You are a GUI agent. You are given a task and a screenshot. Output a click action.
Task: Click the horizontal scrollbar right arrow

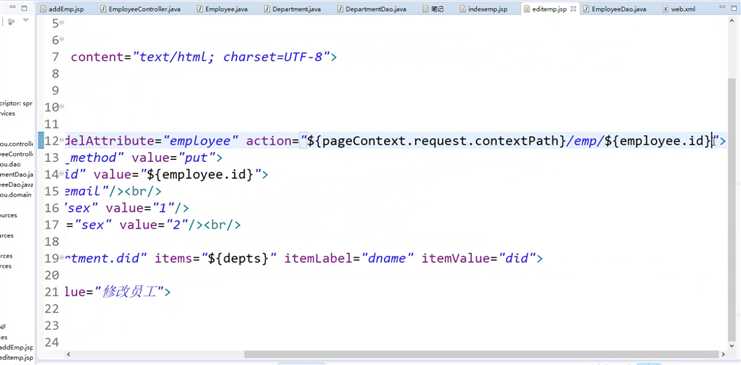click(724, 354)
